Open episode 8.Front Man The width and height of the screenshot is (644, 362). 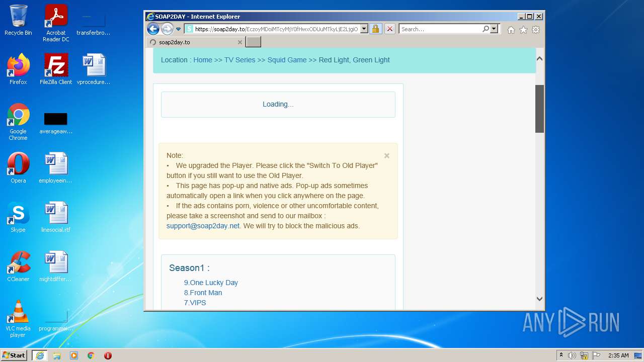click(203, 293)
